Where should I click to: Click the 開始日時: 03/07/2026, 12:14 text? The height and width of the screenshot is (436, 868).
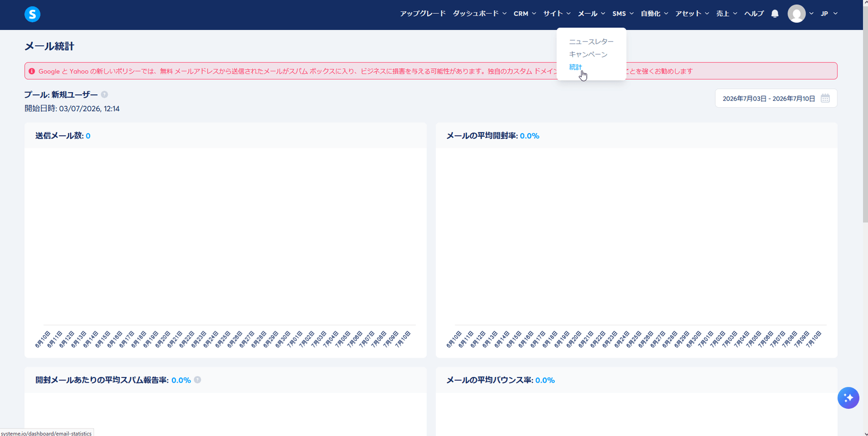(x=72, y=108)
